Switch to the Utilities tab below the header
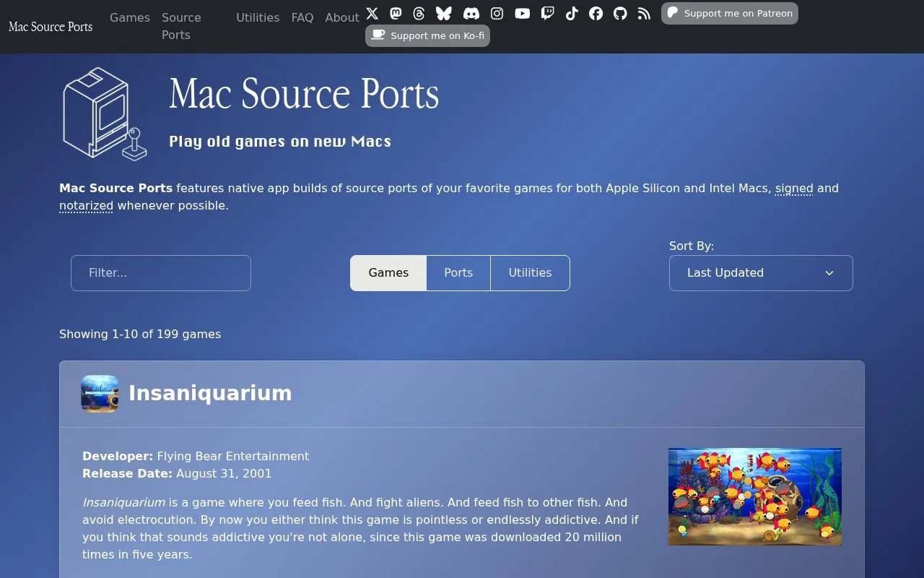Image resolution: width=924 pixels, height=578 pixels. click(530, 273)
